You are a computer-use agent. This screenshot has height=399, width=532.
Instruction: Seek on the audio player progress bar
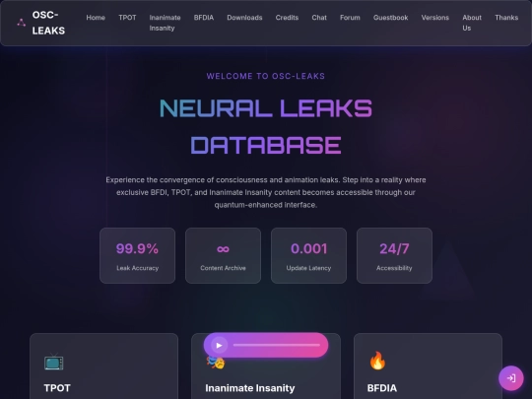[x=277, y=345]
